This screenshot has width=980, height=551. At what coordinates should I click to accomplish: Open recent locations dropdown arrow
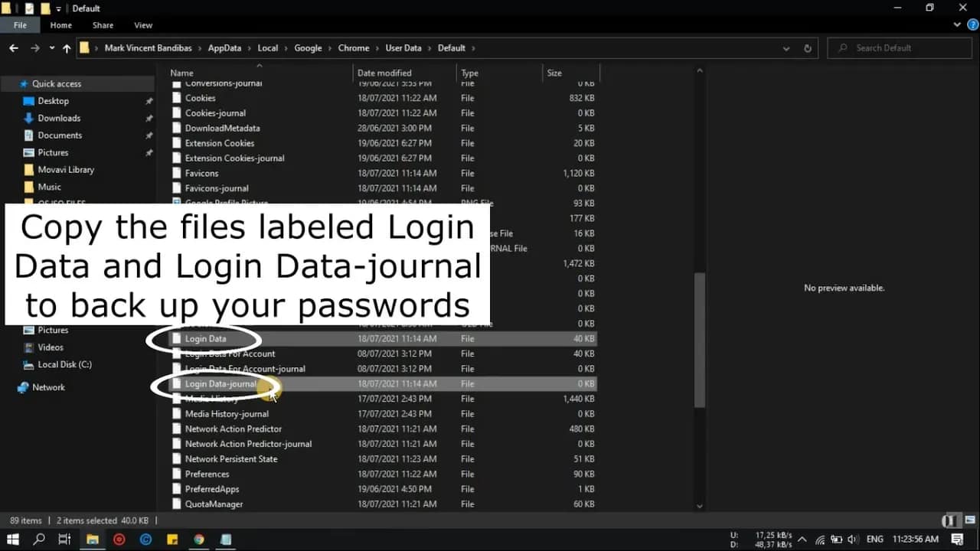(x=52, y=48)
